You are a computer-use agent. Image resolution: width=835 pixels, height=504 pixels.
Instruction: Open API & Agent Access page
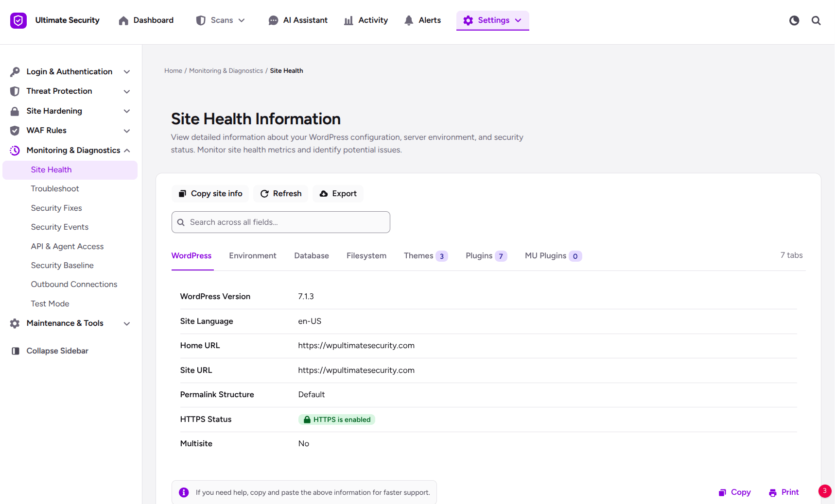(x=67, y=246)
